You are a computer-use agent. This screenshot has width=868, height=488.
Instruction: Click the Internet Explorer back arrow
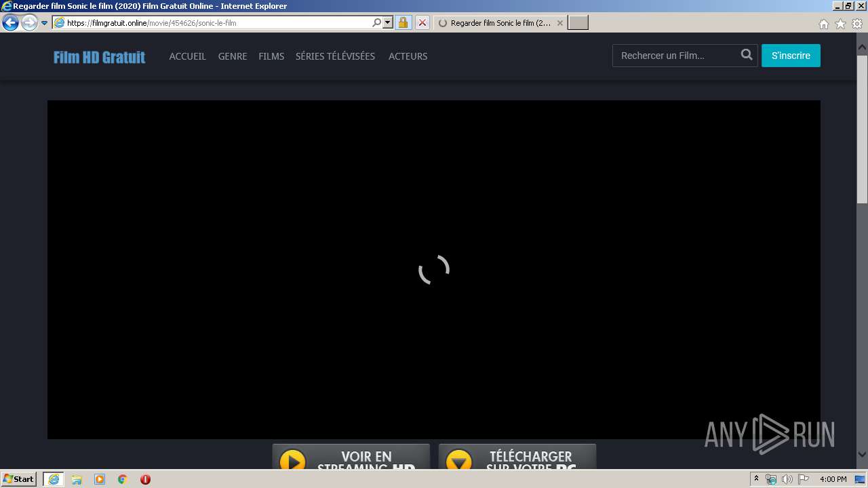(10, 22)
